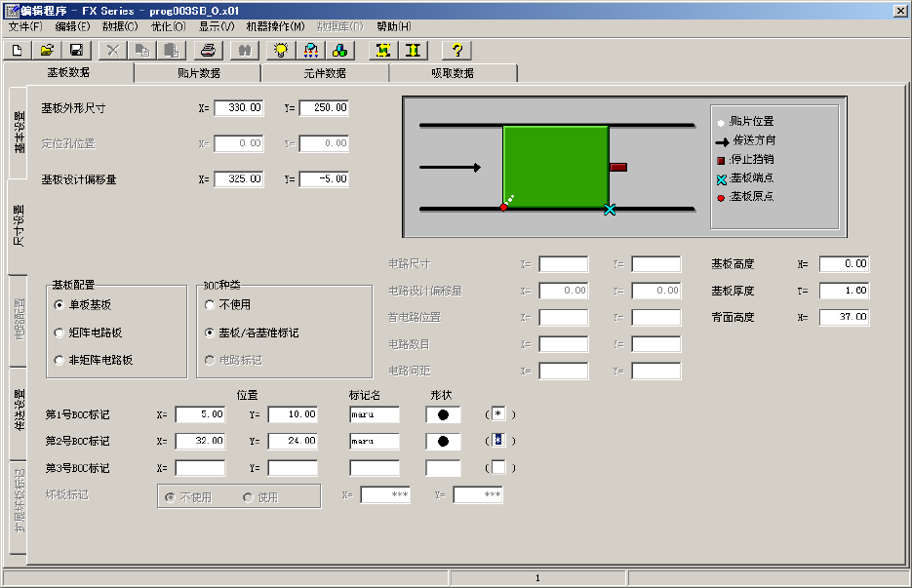Click the toolbar icon left of colored circles
Viewport: 912px width, 588px height.
point(310,50)
